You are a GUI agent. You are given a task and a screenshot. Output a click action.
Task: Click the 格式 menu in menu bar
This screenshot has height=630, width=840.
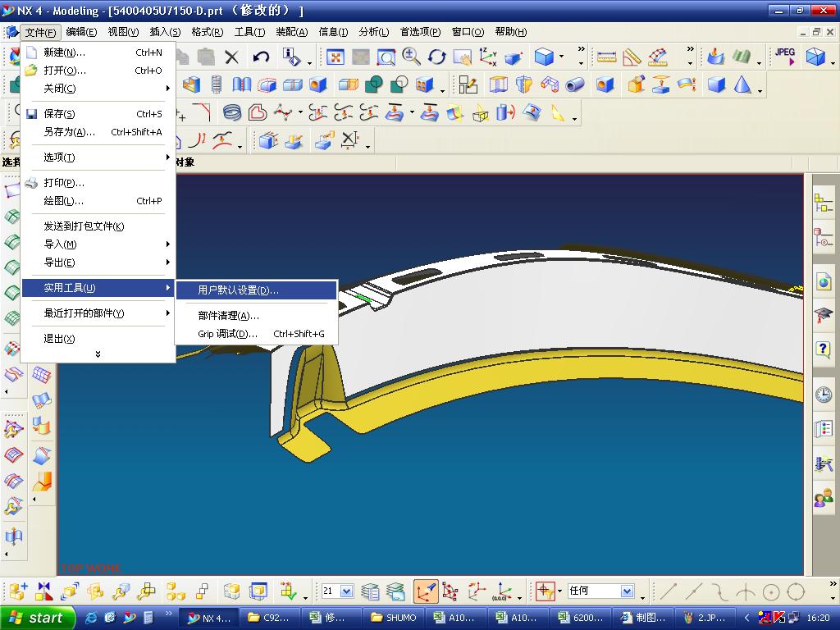click(x=207, y=32)
